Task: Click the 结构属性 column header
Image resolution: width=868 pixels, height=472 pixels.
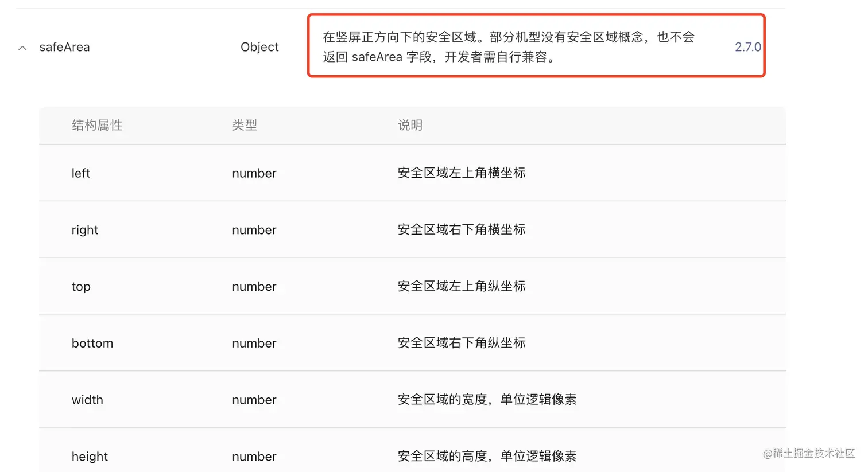Action: pyautogui.click(x=97, y=125)
